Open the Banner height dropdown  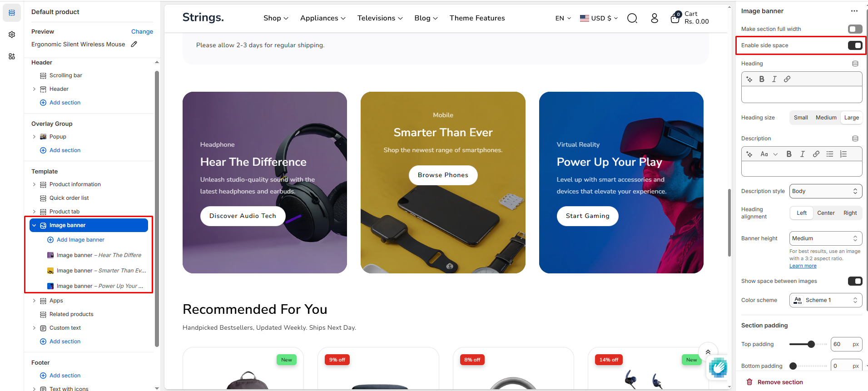pyautogui.click(x=826, y=238)
